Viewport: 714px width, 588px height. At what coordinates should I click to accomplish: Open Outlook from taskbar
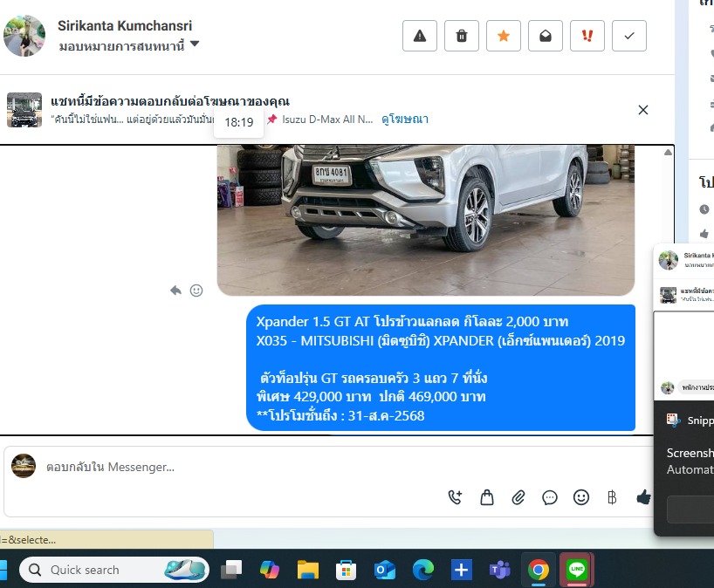(x=384, y=570)
